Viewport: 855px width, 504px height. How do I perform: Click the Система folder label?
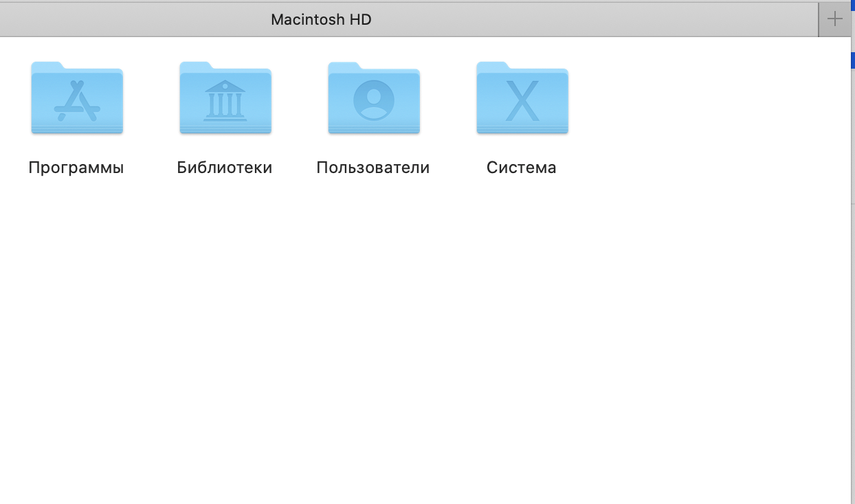point(522,168)
